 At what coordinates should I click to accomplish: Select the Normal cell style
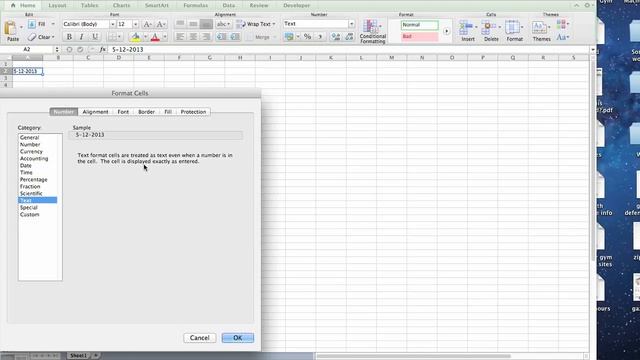[419, 25]
